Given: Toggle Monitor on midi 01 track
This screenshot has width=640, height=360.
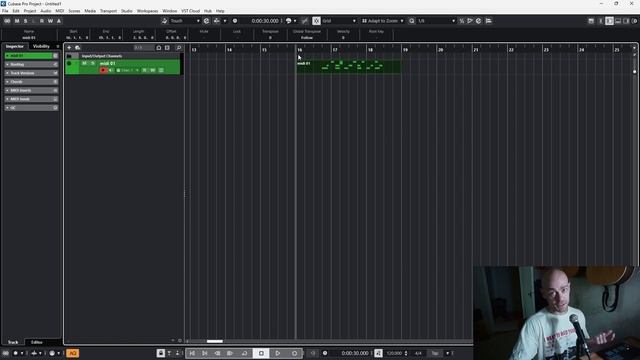Looking at the screenshot, I should point(111,70).
